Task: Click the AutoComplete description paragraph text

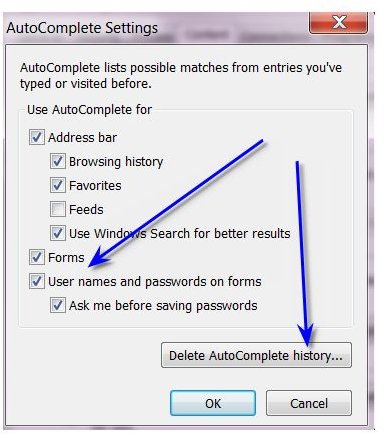Action: [x=181, y=76]
